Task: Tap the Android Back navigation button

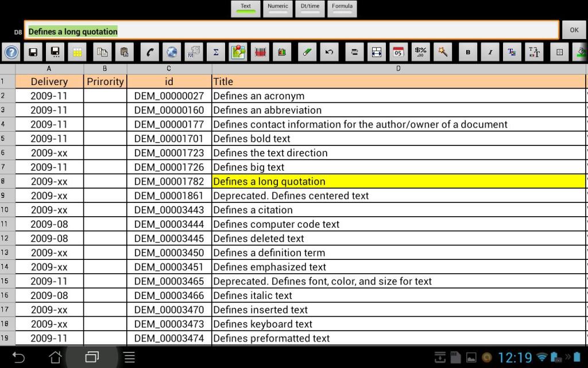Action: 18,357
